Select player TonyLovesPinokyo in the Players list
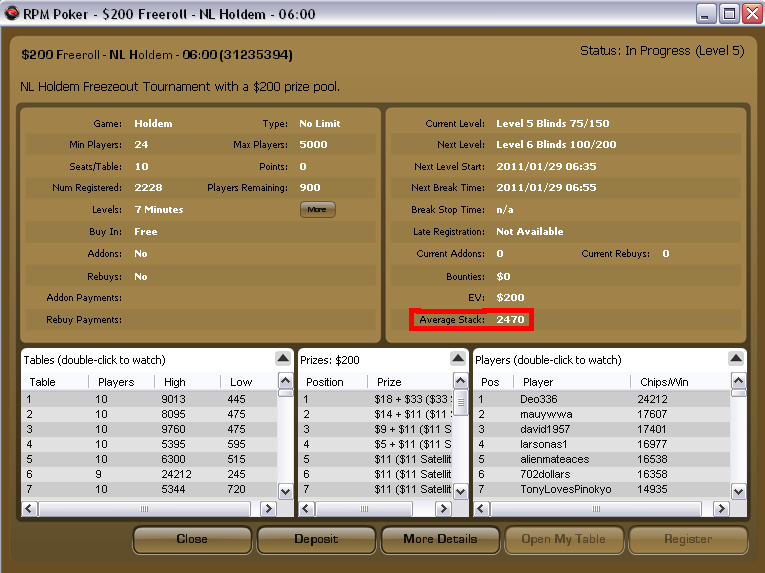This screenshot has height=573, width=765. tap(602, 489)
